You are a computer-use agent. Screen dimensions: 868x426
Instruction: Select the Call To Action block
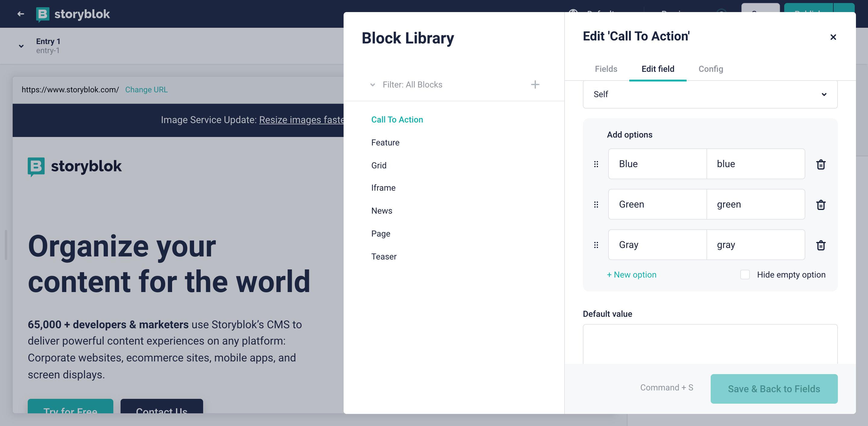coord(397,119)
